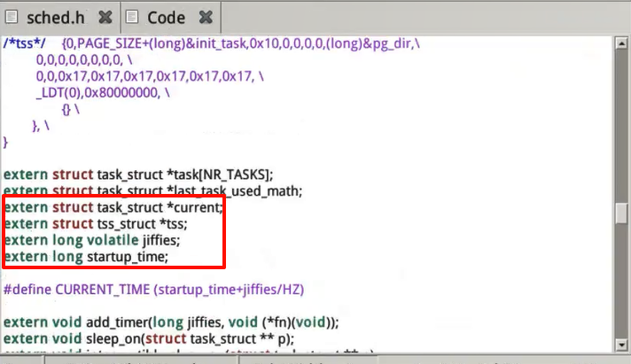Place cursor on CURRENT_TIME macro name
Image resolution: width=631 pixels, height=364 pixels.
click(99, 290)
